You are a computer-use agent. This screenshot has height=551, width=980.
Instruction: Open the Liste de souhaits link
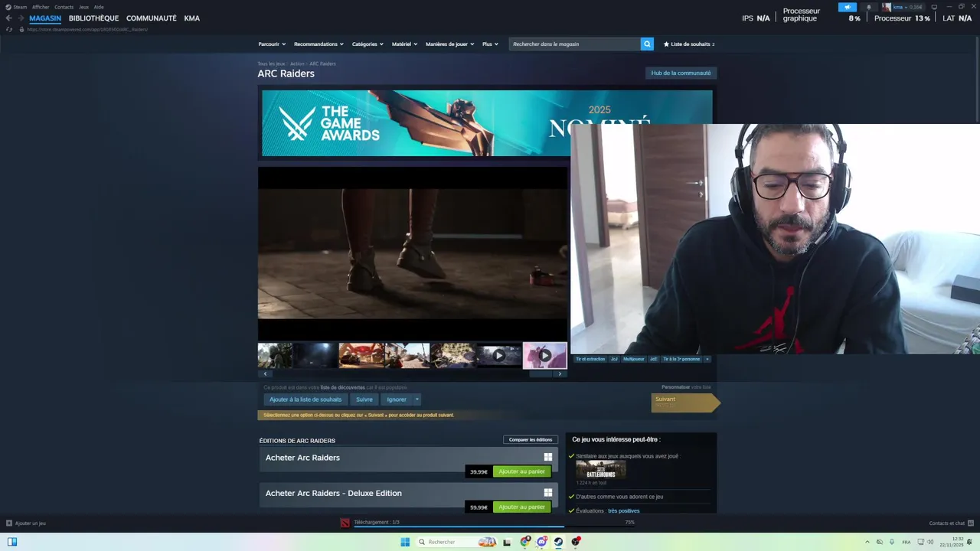click(x=689, y=44)
